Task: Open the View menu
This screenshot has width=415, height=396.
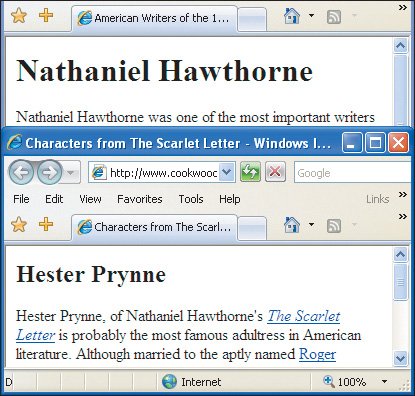Action: pyautogui.click(x=90, y=199)
